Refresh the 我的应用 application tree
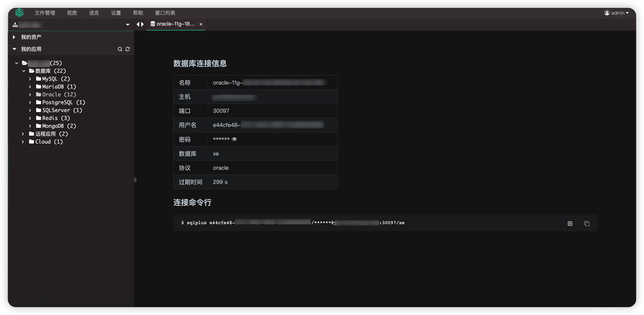Screen dimensions: 644x315 pyautogui.click(x=127, y=49)
